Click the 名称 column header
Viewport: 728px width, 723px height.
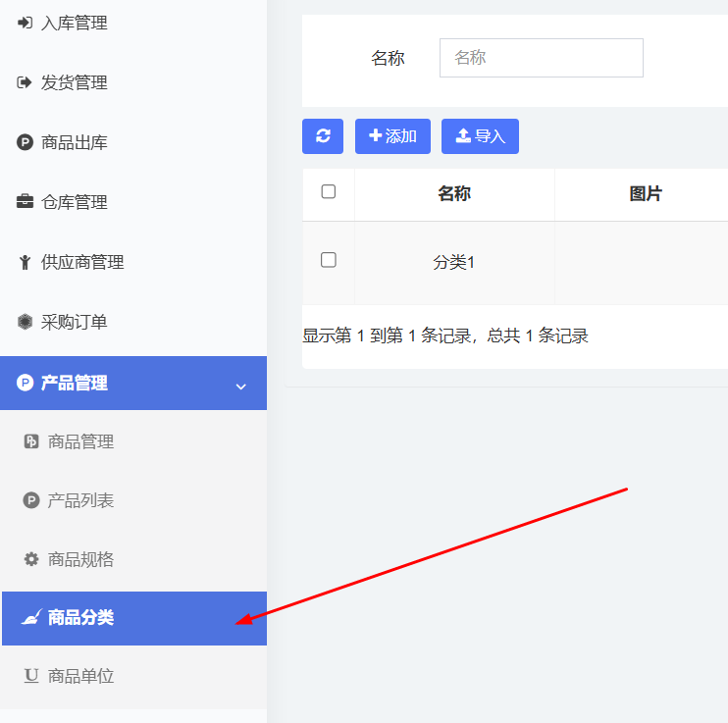(x=454, y=194)
